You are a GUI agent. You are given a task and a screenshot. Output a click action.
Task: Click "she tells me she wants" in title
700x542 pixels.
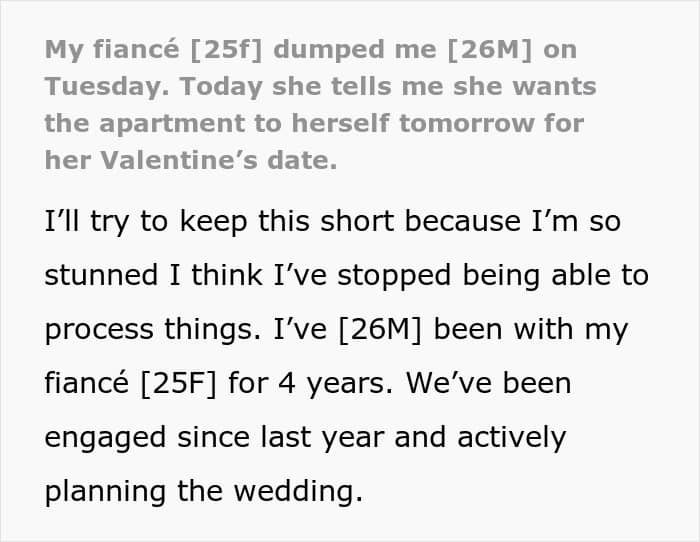point(434,86)
